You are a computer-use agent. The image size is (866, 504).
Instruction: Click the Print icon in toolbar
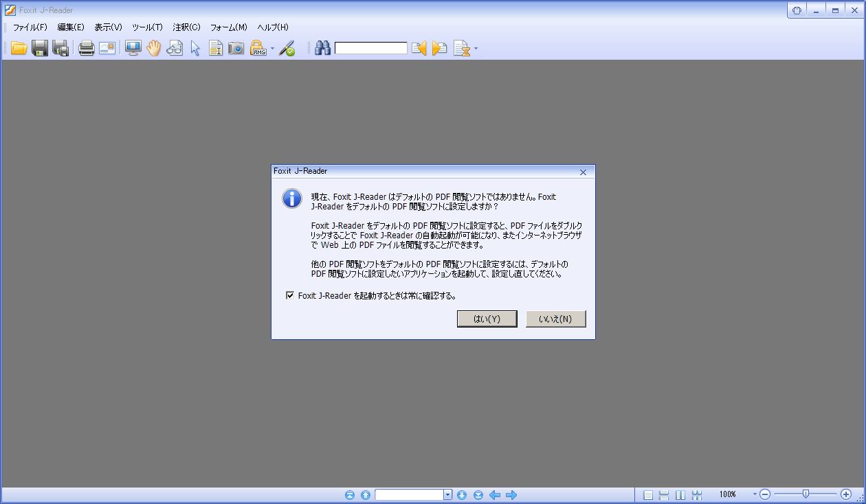pyautogui.click(x=86, y=48)
